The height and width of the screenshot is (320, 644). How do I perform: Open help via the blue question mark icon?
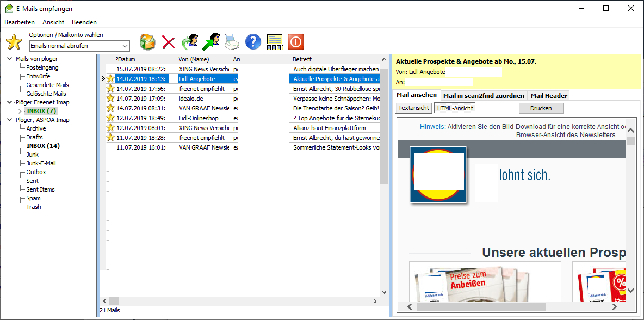[253, 42]
